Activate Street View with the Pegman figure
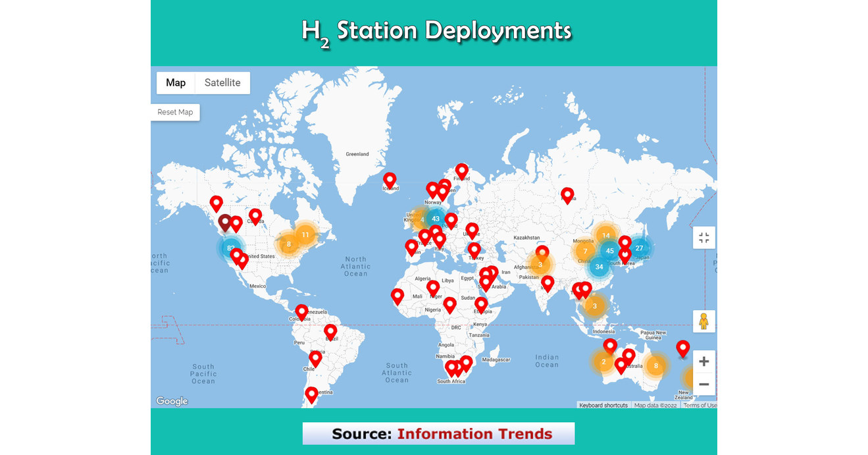The width and height of the screenshot is (868, 455). coord(703,321)
